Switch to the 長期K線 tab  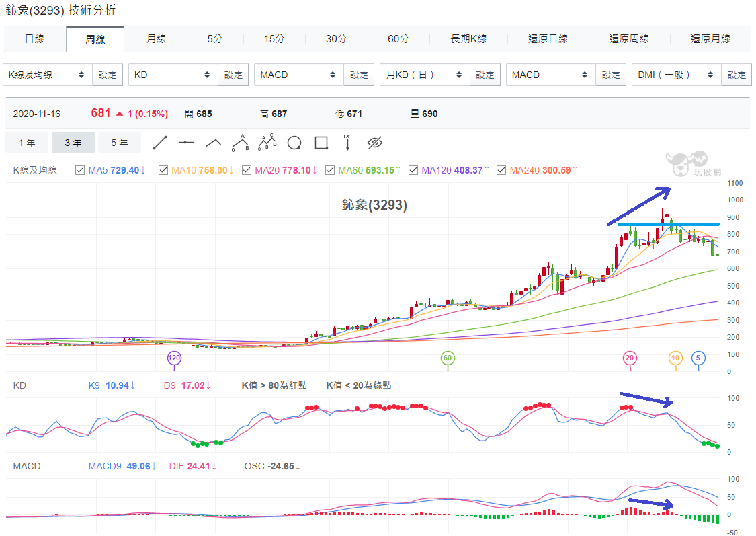(468, 38)
